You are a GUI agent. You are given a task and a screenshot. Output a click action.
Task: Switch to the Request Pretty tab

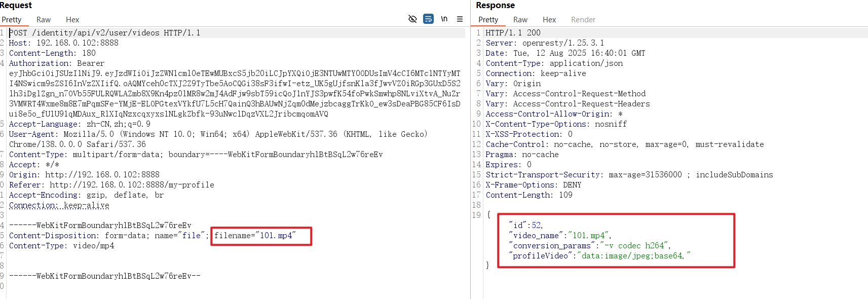coord(12,20)
